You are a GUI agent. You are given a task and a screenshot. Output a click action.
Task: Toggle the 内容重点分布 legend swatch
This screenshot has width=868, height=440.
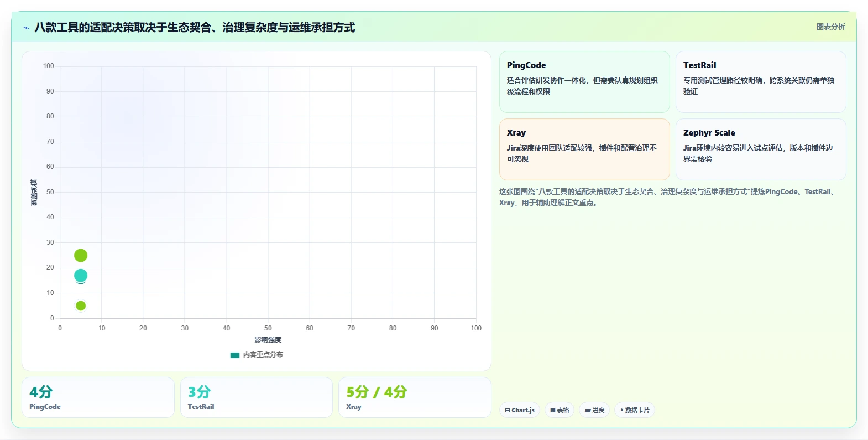(x=235, y=355)
